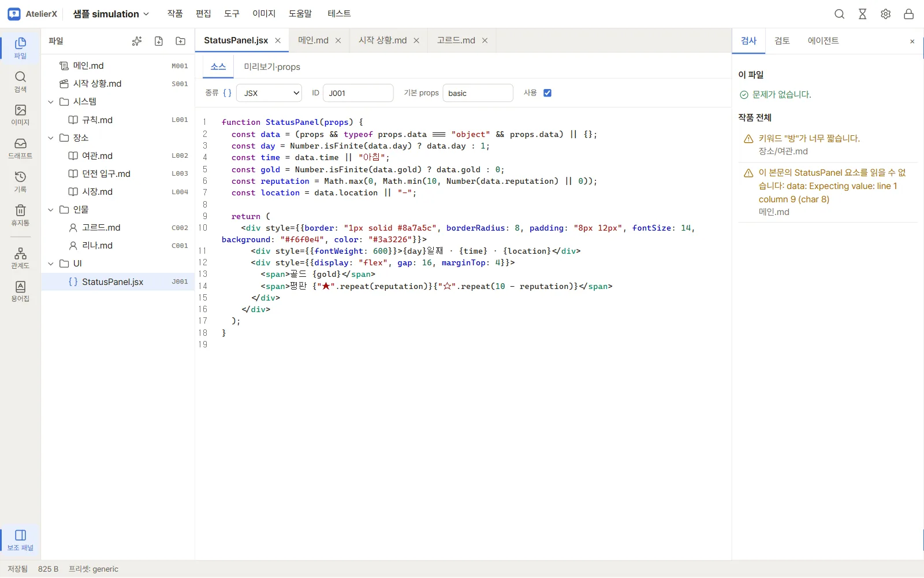This screenshot has height=578, width=924.
Task: Close the 메인.md tab
Action: click(x=338, y=40)
